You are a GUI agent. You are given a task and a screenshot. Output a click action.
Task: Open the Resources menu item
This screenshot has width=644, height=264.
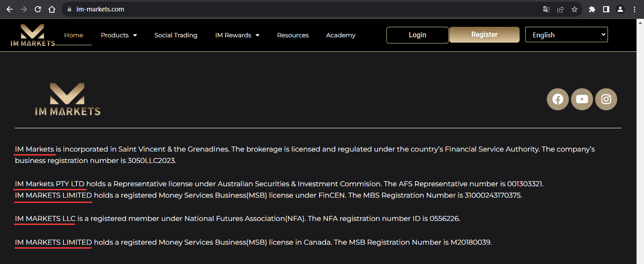[x=293, y=35]
